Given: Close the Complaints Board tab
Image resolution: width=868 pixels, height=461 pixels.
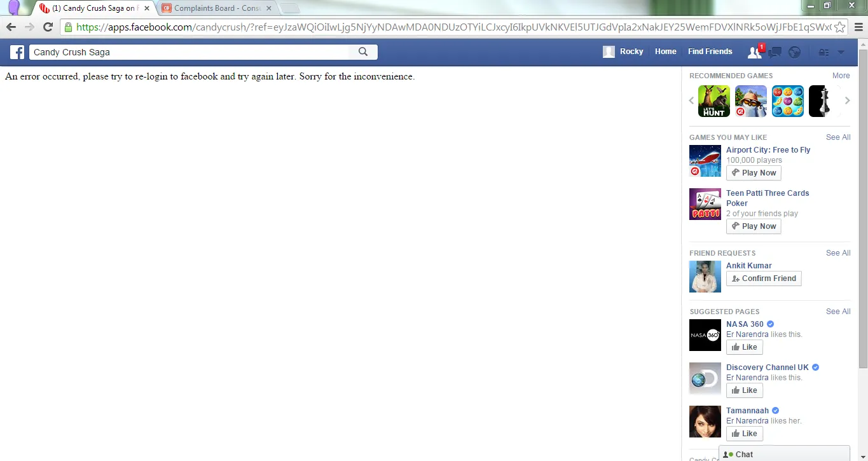Looking at the screenshot, I should coord(270,8).
